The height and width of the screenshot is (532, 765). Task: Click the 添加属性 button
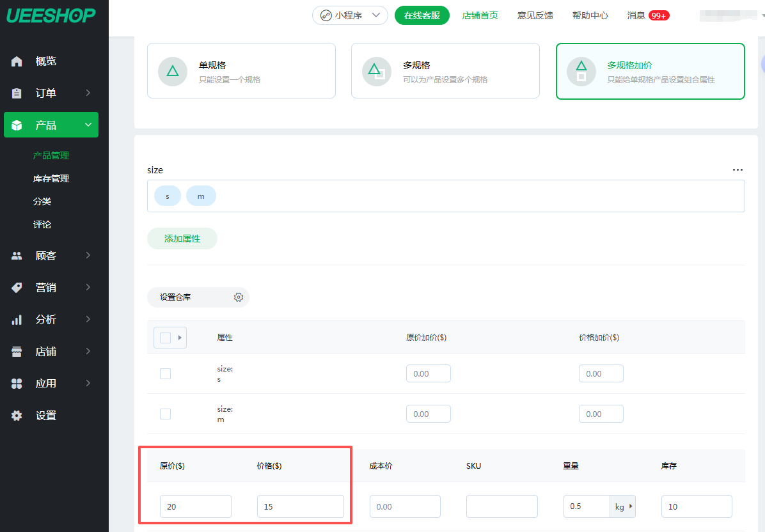click(182, 239)
